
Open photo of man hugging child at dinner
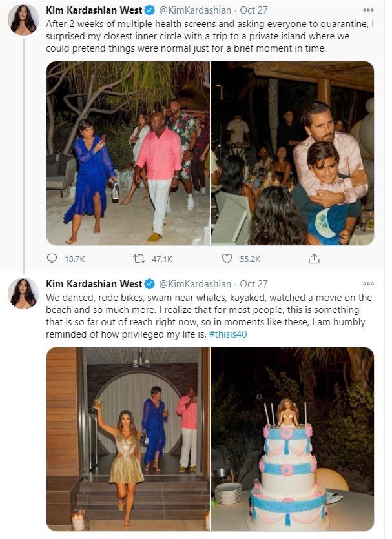(293, 153)
